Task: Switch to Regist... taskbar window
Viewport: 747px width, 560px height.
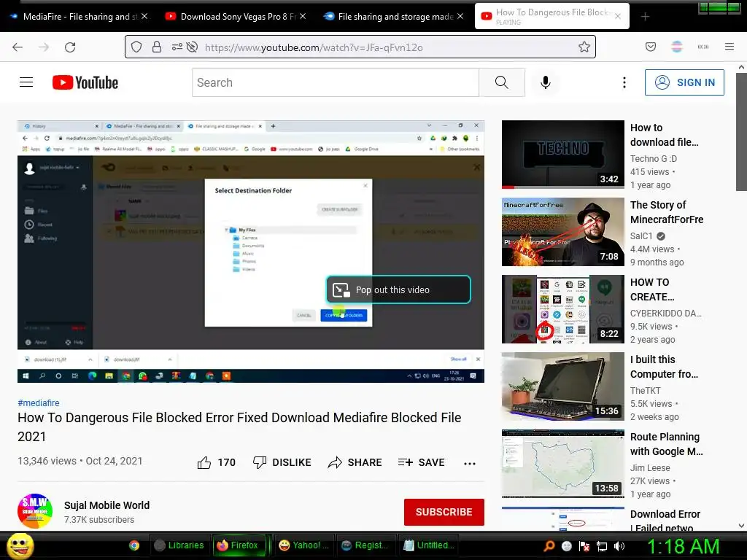Action: point(365,545)
